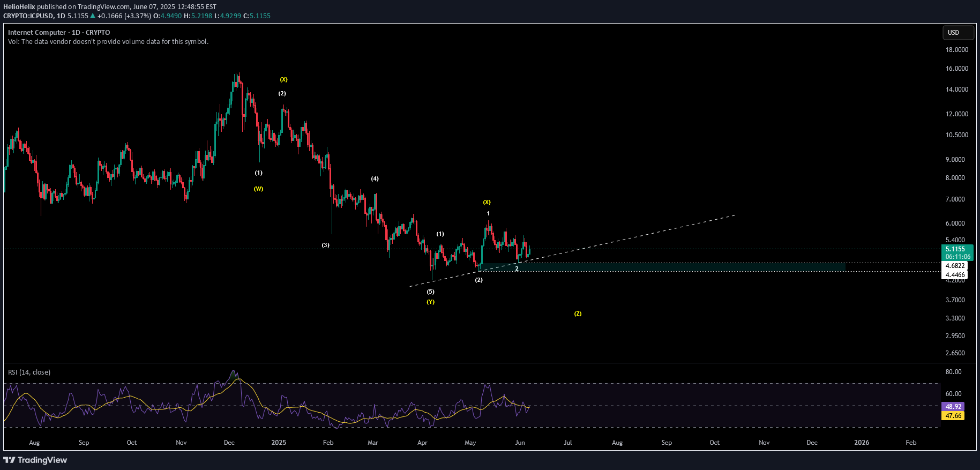Click the 4.4466 price level label

pos(955,275)
